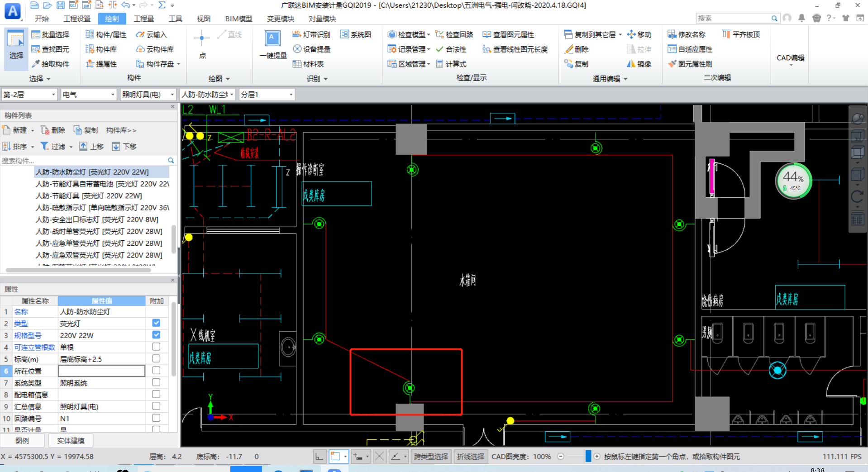Decrease CAD brightness with minus button
The height and width of the screenshot is (472, 868).
(x=561, y=456)
